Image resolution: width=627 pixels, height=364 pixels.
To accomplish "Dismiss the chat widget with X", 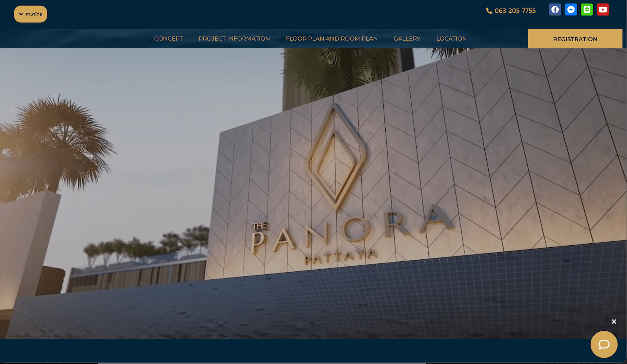I will click(614, 322).
